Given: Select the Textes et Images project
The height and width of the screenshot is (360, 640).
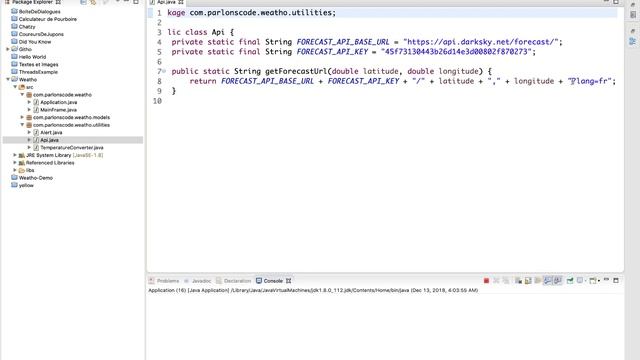Looking at the screenshot, I should [x=38, y=64].
